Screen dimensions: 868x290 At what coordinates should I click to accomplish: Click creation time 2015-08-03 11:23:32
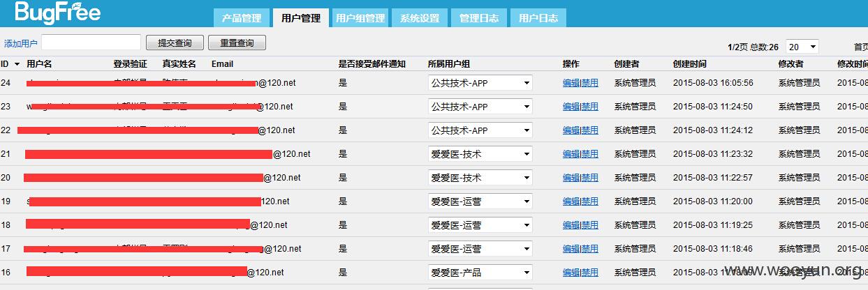[713, 154]
